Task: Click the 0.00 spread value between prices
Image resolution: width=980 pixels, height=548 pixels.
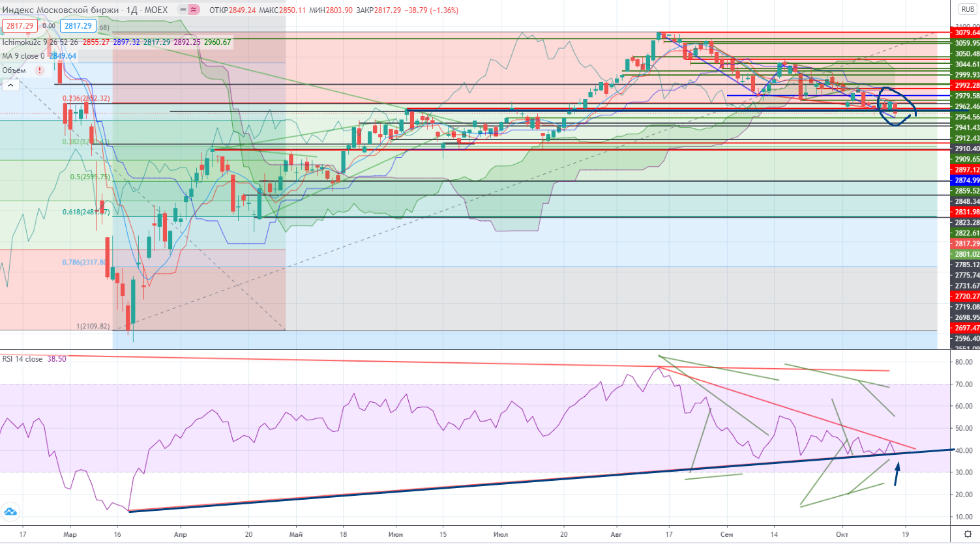Action: coord(49,26)
